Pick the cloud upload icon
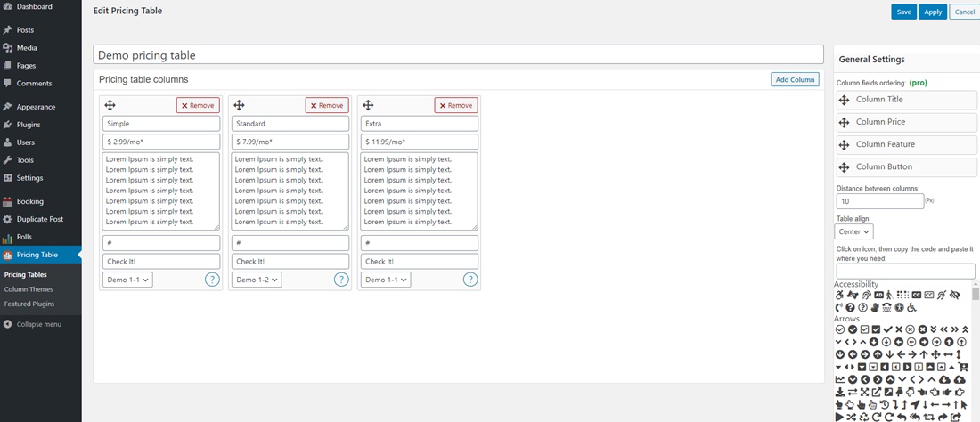The image size is (980, 422). (x=960, y=379)
